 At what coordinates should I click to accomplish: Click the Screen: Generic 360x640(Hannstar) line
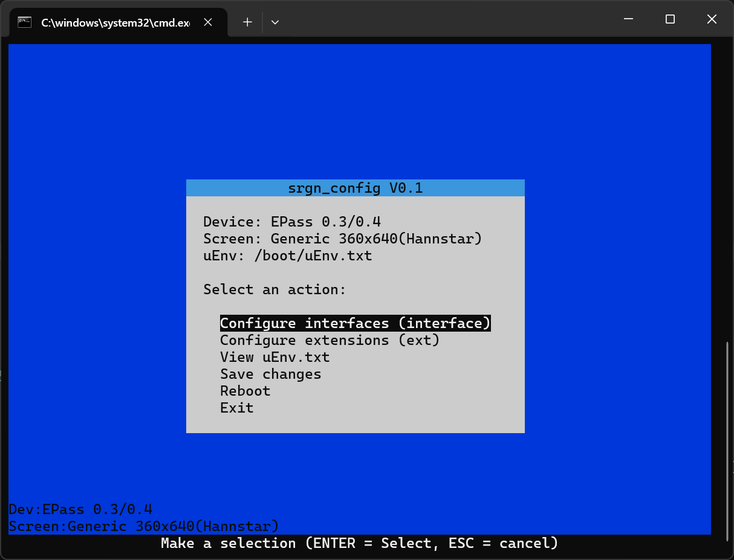(342, 239)
